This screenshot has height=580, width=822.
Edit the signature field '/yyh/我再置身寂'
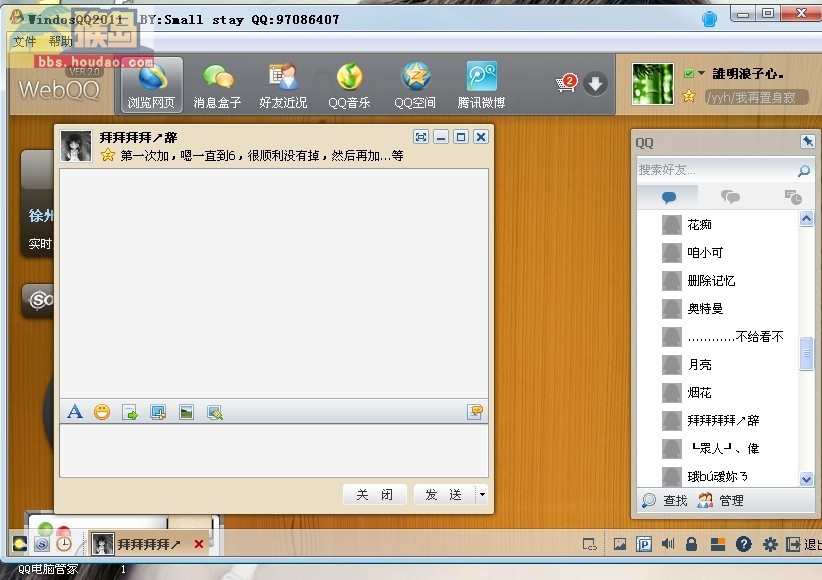tap(756, 97)
